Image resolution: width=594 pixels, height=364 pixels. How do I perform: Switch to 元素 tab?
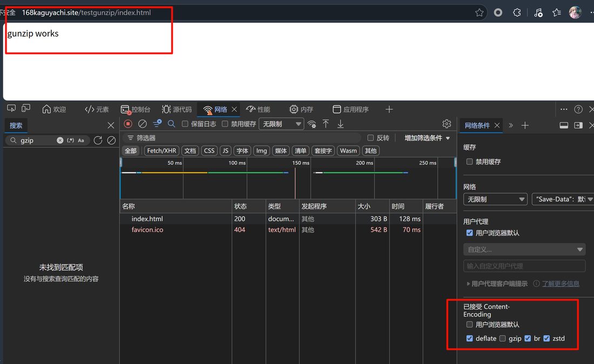(97, 110)
